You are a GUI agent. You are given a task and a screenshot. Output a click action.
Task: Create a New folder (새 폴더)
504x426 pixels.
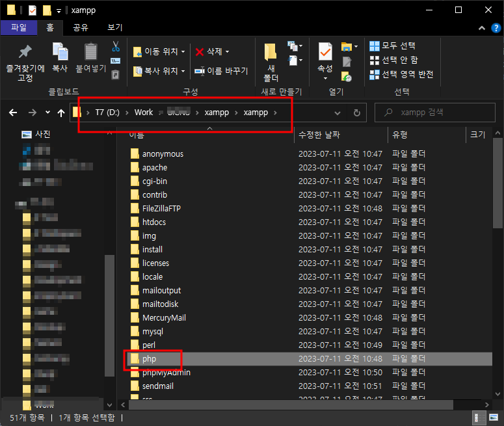coord(271,62)
